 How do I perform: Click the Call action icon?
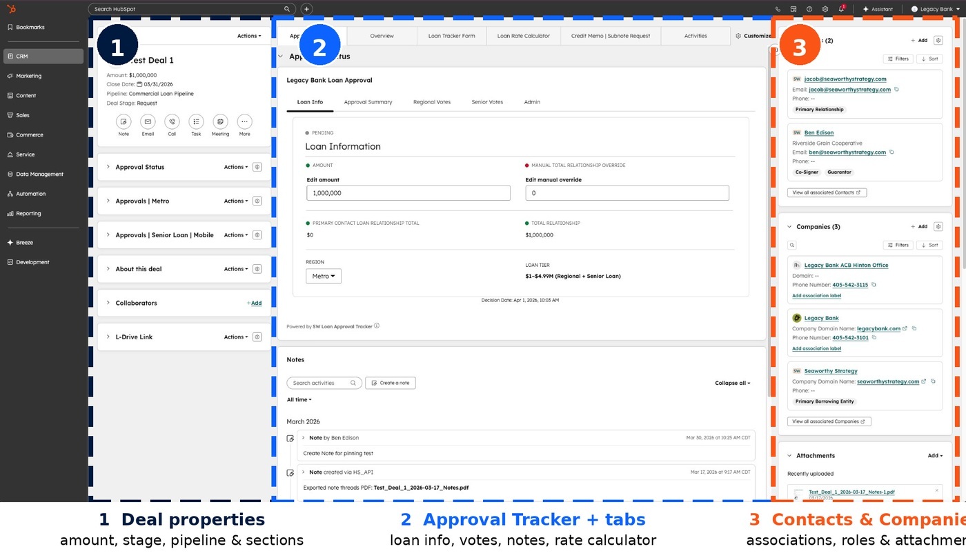(x=172, y=121)
